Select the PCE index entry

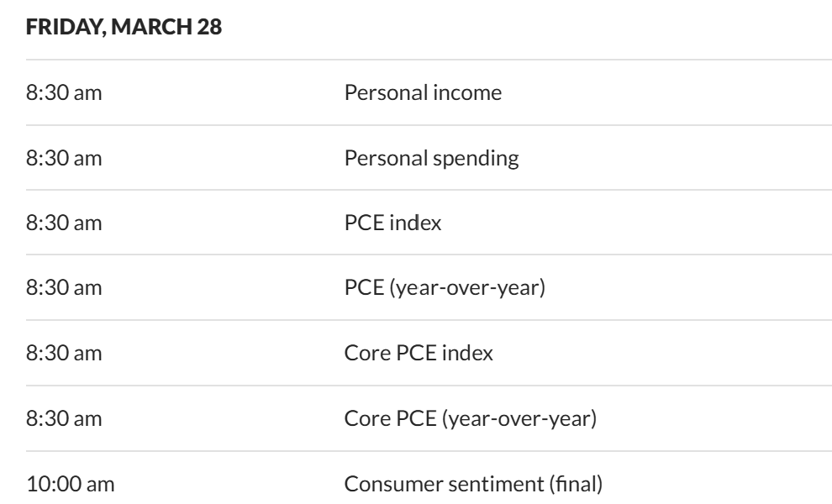click(x=392, y=223)
